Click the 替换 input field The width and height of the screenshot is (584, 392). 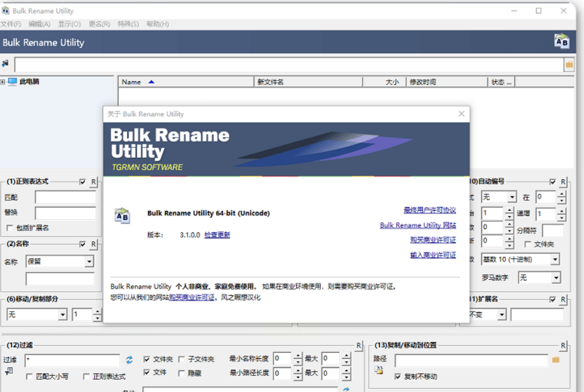point(66,213)
